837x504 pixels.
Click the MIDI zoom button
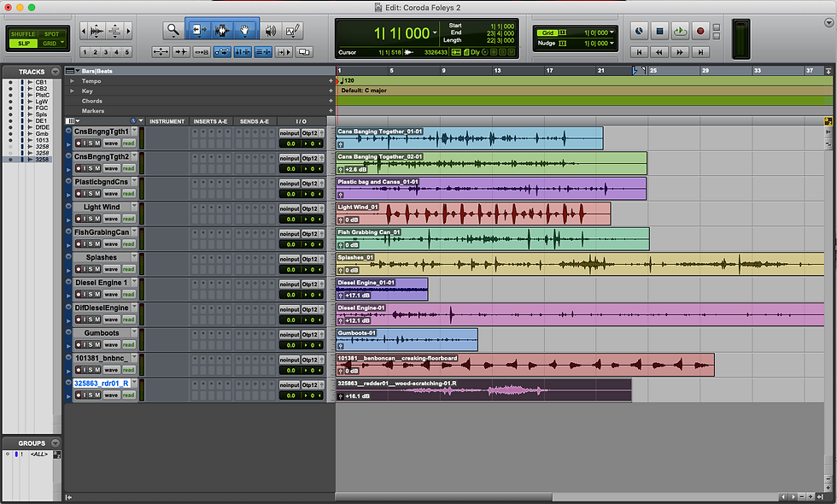click(114, 31)
